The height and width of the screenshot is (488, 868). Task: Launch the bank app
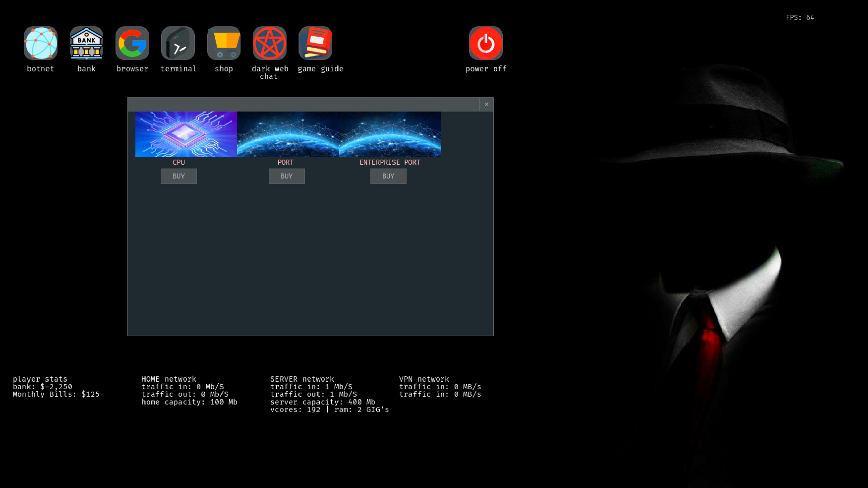point(86,43)
